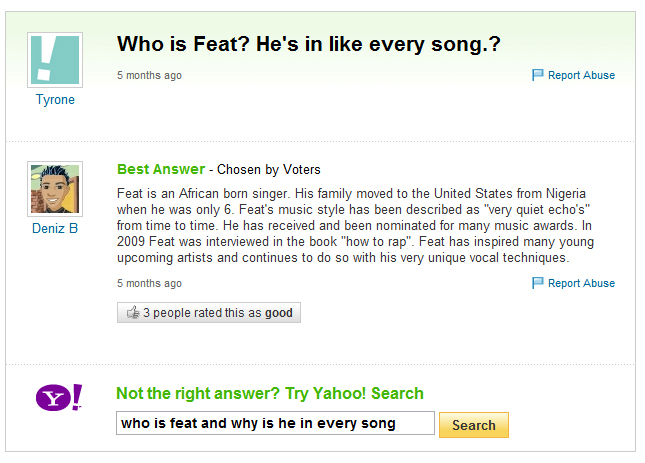
Task: Click the flag icon under the best answer
Action: click(538, 283)
